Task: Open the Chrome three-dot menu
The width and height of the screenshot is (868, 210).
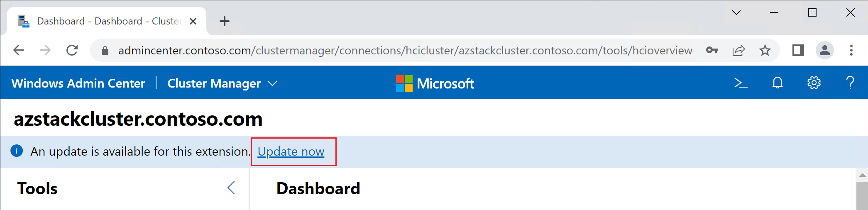Action: [851, 51]
